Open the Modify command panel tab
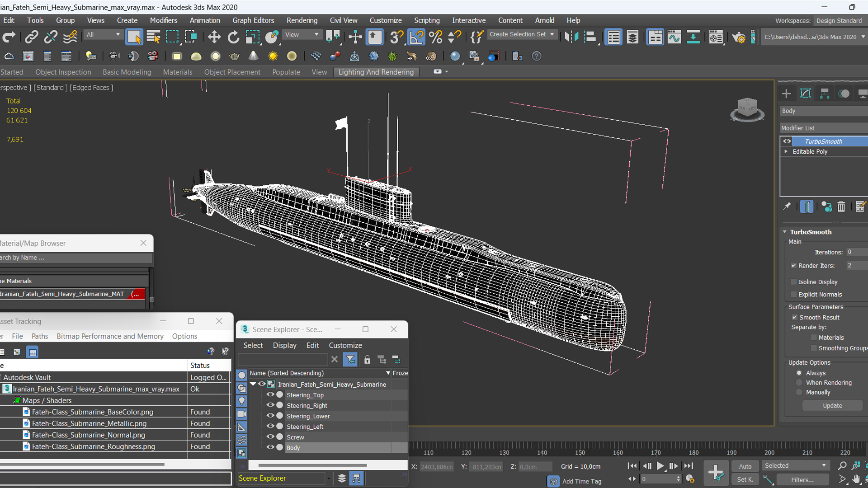This screenshot has height=488, width=868. pyautogui.click(x=806, y=94)
